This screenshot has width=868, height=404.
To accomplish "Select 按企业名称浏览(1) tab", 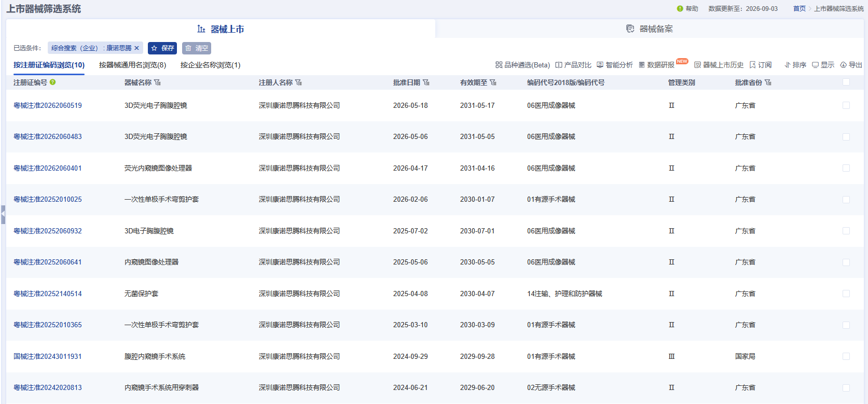I will (x=211, y=65).
